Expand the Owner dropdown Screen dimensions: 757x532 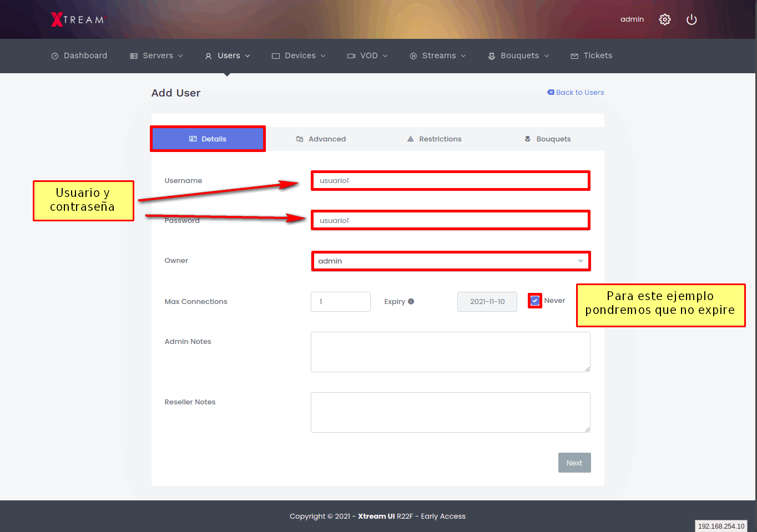(x=450, y=261)
